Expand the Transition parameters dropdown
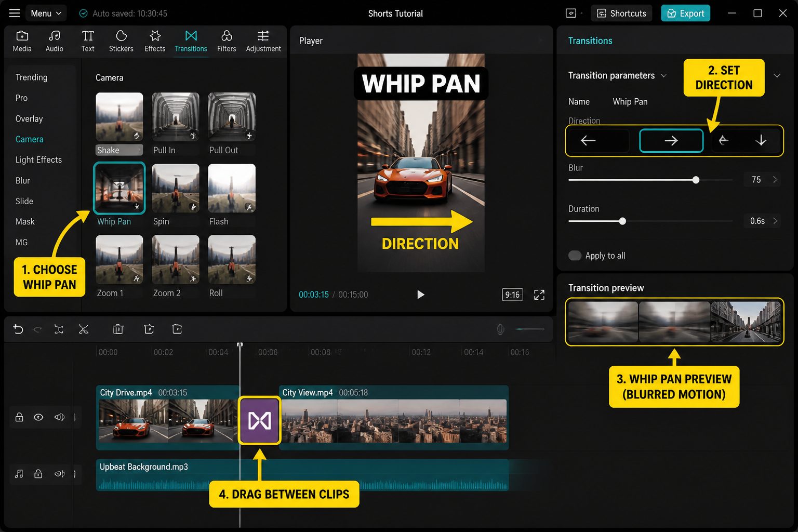The image size is (798, 532). 663,76
